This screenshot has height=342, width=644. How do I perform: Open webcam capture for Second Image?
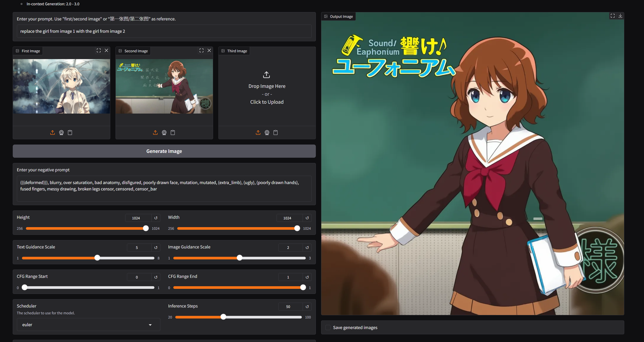164,132
